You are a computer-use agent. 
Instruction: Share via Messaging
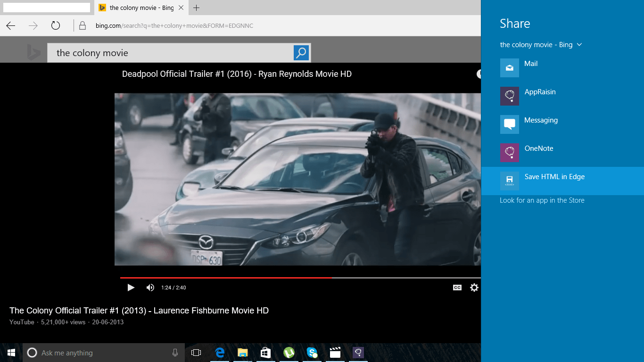(x=562, y=124)
